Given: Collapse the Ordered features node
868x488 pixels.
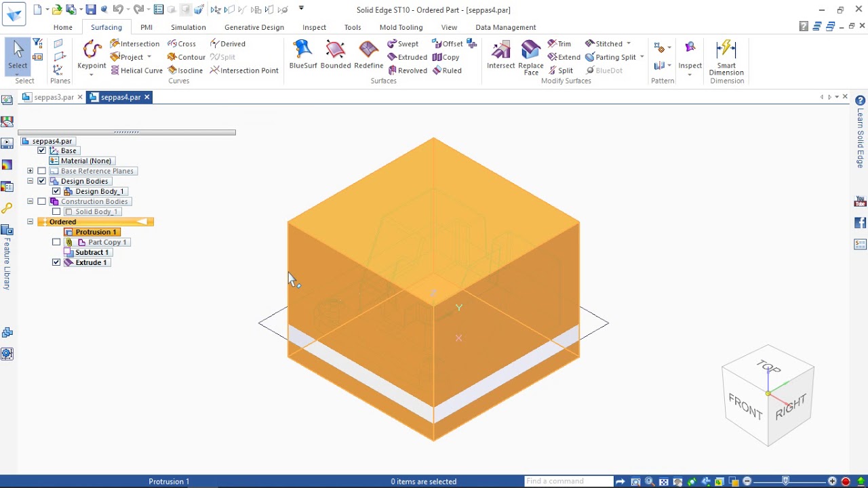Looking at the screenshot, I should 30,222.
